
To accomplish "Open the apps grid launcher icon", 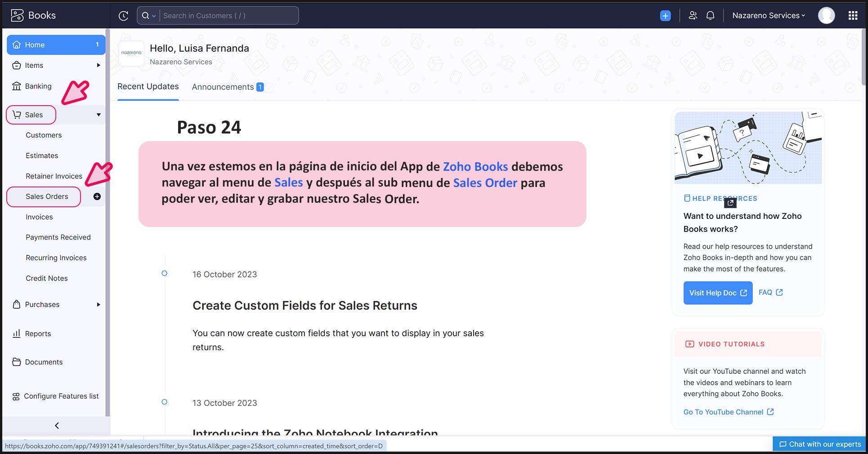I will click(853, 16).
